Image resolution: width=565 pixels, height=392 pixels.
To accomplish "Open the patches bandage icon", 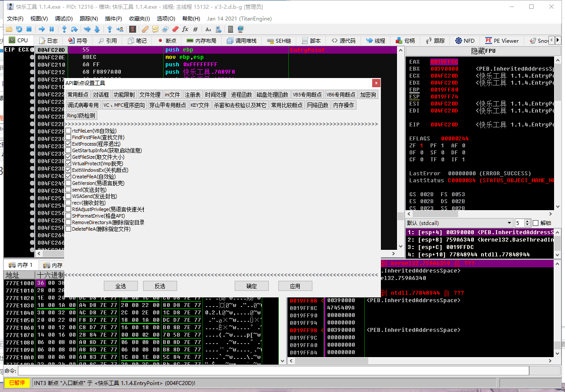I will coord(145,29).
